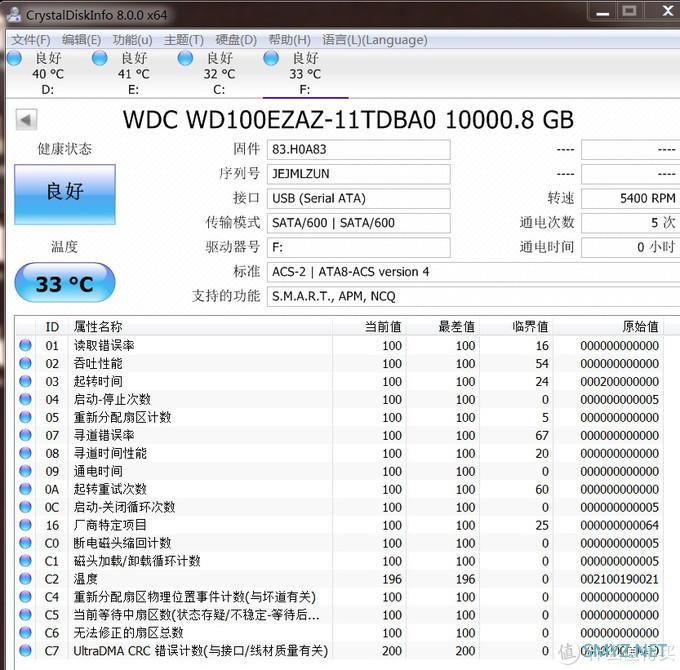Select the attribute name 读取错误率
This screenshot has width=680, height=670.
[x=104, y=345]
